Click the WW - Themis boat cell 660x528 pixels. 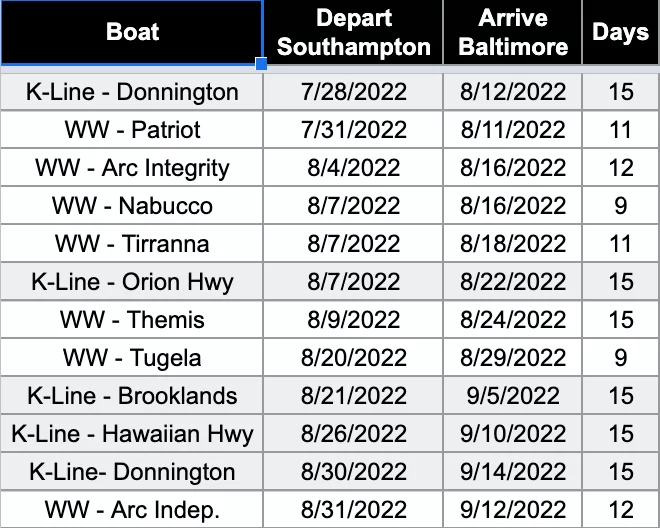[x=132, y=320]
